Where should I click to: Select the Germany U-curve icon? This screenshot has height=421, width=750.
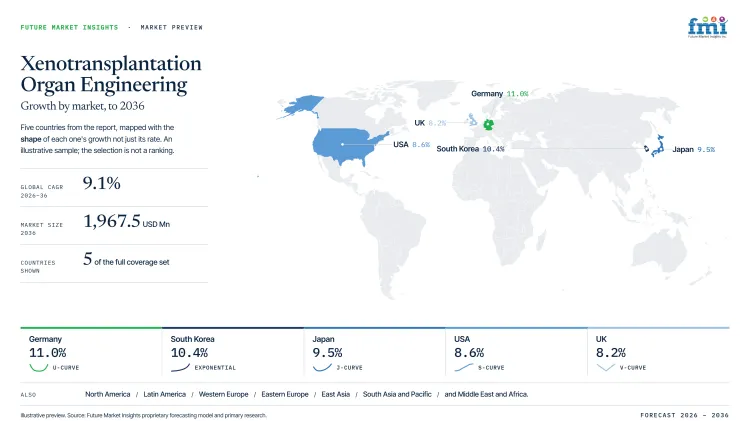click(x=38, y=368)
